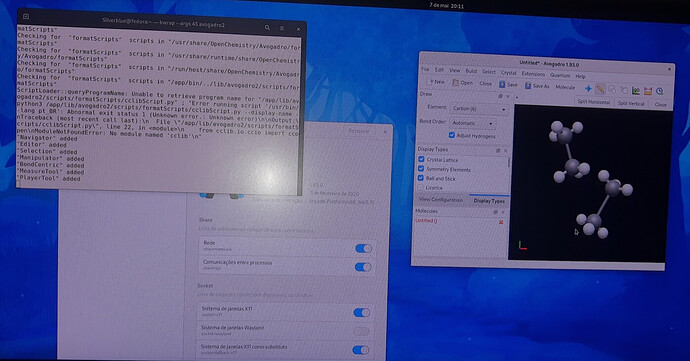Select the Bond Centric tool icon
This screenshot has width=690, height=361.
pyautogui.click(x=635, y=91)
